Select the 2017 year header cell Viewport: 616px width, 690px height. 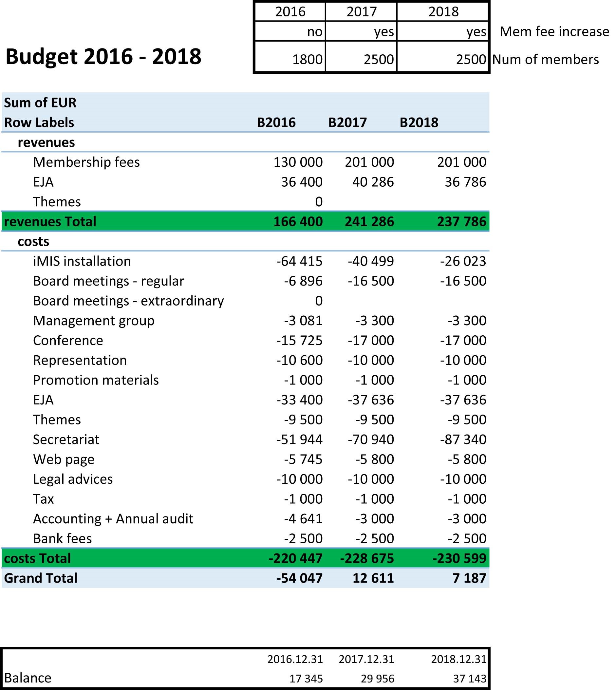[362, 11]
